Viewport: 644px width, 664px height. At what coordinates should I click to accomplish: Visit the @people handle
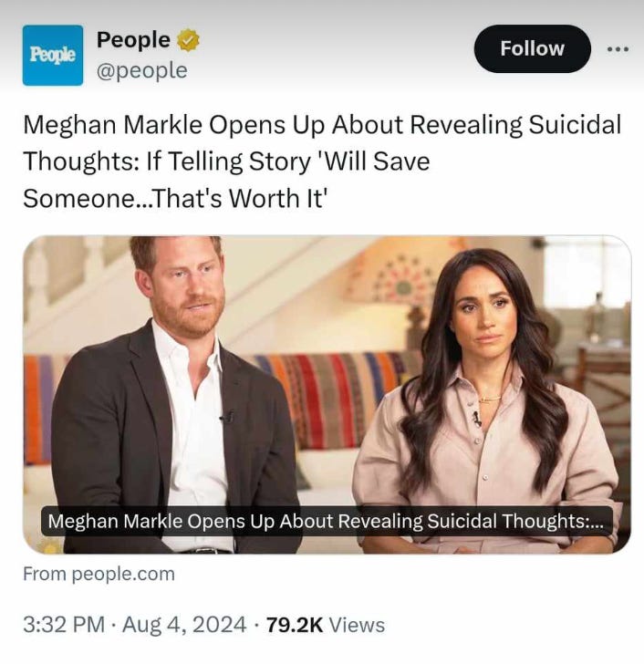point(141,70)
